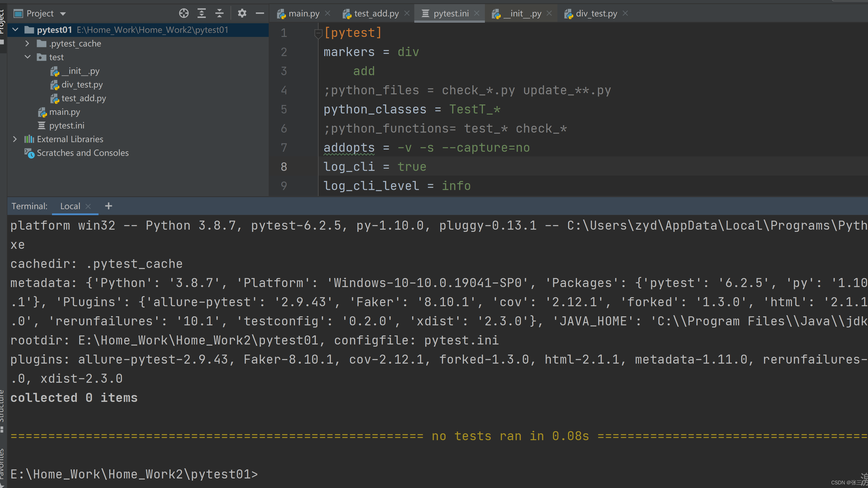This screenshot has height=488, width=868.
Task: Click the terminal prompt line
Action: point(134,474)
